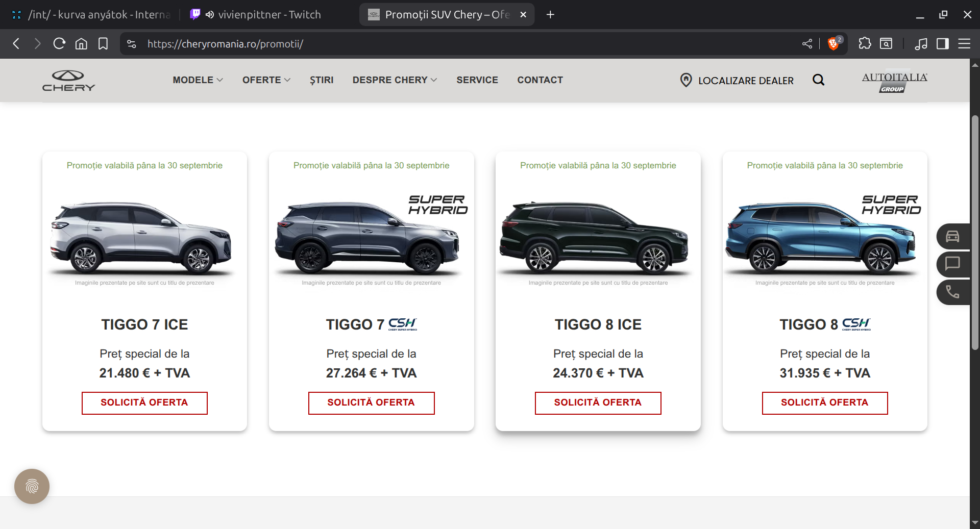Viewport: 980px width, 529px height.
Task: Toggle the browser sidebar panel
Action: point(943,44)
